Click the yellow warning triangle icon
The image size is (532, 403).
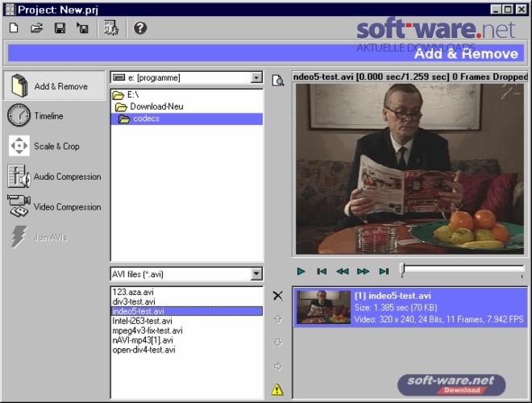click(277, 389)
